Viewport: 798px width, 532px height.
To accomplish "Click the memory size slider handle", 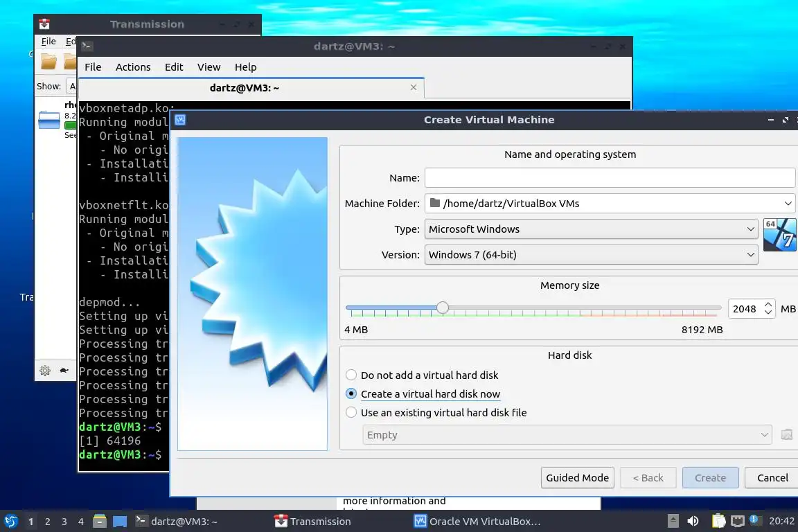I will coord(442,308).
